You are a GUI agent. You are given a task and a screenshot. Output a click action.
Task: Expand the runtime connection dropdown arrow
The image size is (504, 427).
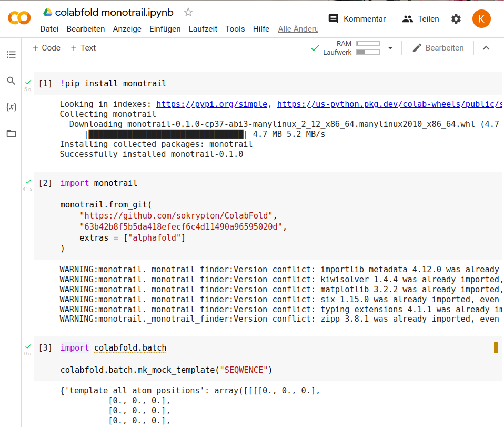click(390, 48)
